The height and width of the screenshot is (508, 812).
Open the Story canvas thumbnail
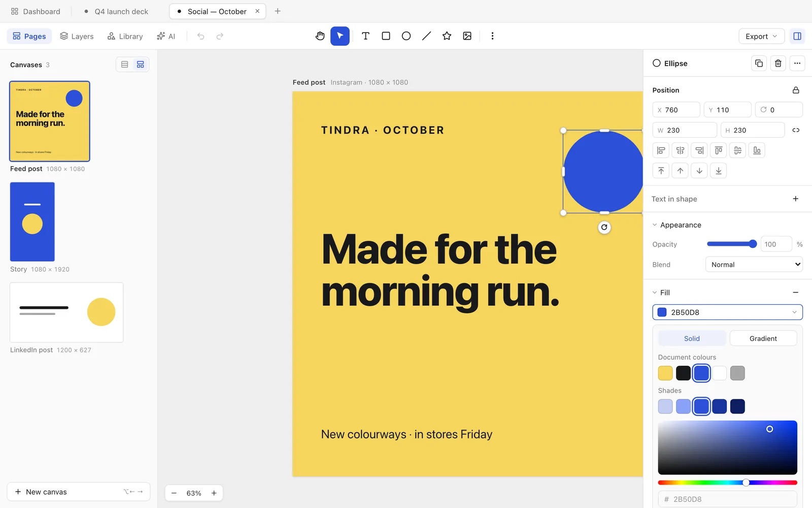click(x=32, y=222)
